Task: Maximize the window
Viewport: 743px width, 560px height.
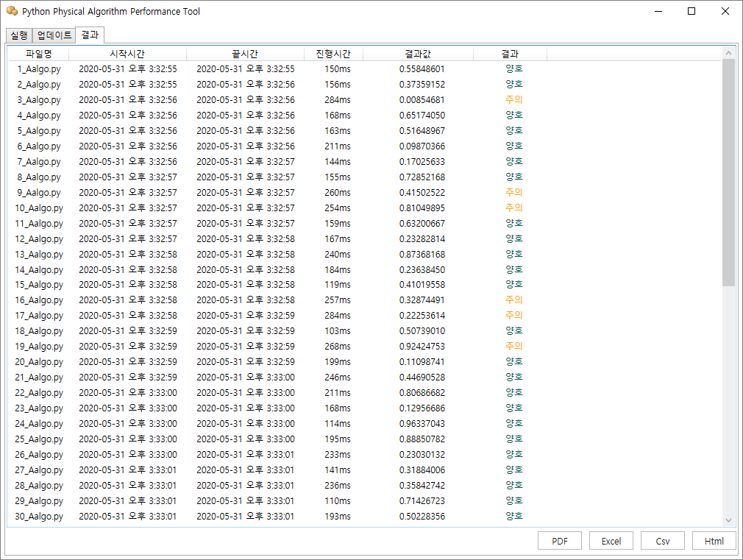Action: tap(692, 11)
